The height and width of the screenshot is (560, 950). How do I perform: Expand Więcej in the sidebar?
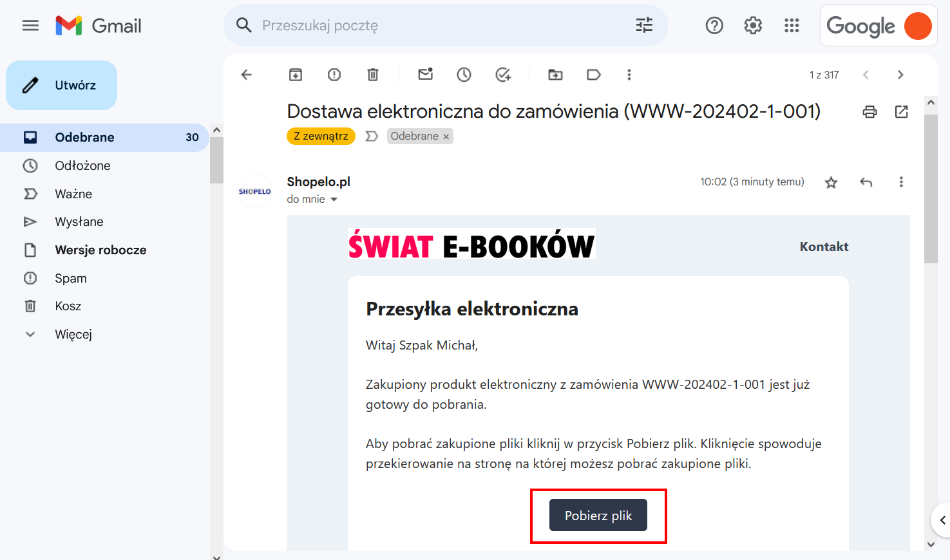[x=73, y=334]
